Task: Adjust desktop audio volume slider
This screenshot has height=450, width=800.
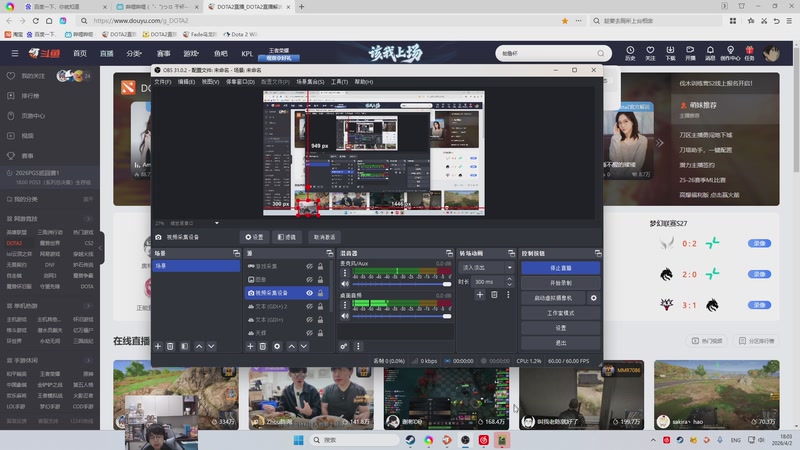Action: click(402, 316)
